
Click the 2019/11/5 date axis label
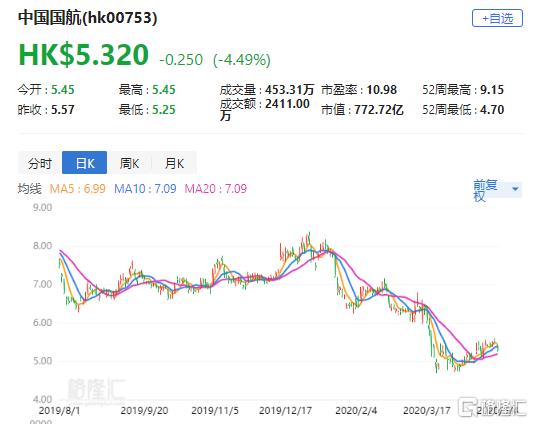215,410
